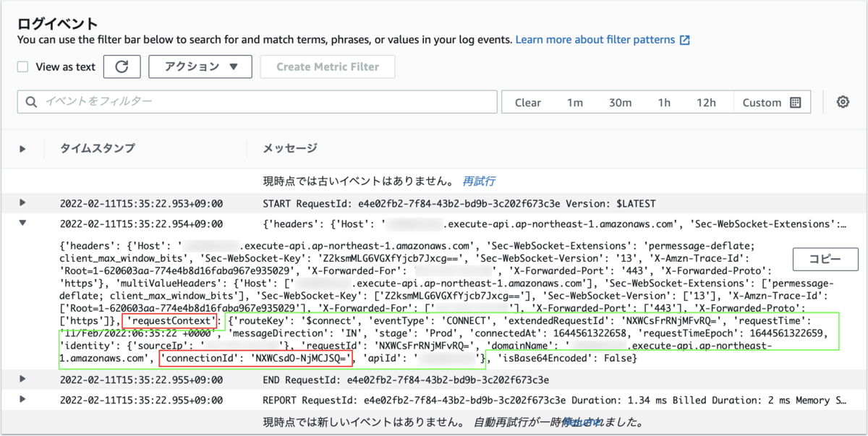Click the タイムスタンプ column header
868x436 pixels.
tap(97, 149)
